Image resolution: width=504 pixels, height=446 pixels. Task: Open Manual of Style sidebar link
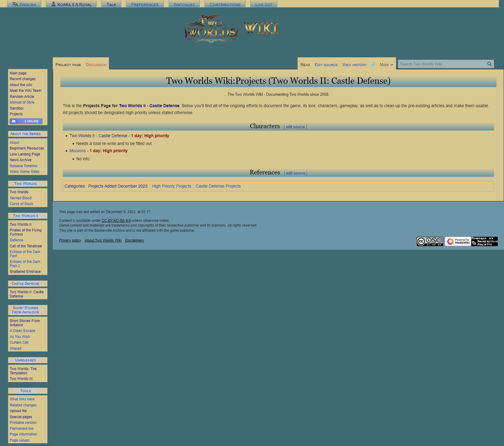click(x=22, y=102)
